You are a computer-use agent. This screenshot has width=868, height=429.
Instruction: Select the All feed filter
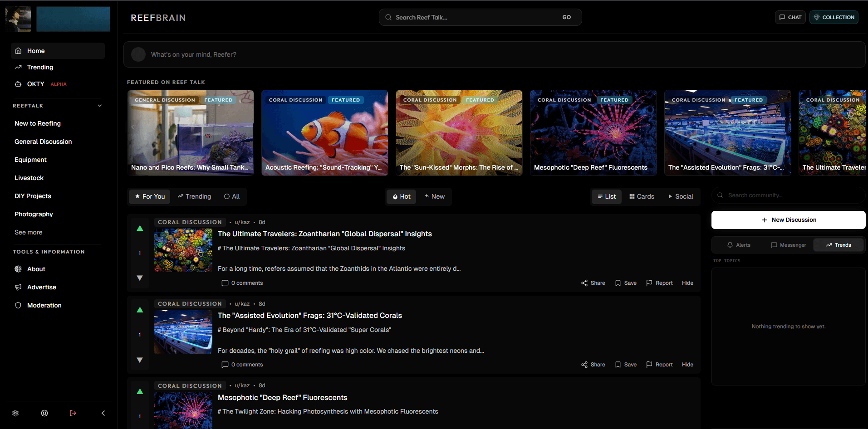(232, 196)
